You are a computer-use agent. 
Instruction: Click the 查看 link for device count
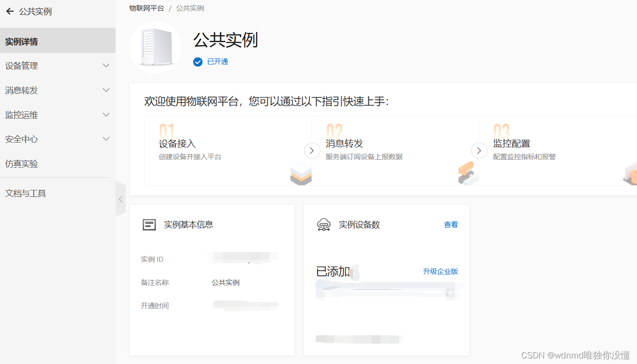(x=450, y=224)
